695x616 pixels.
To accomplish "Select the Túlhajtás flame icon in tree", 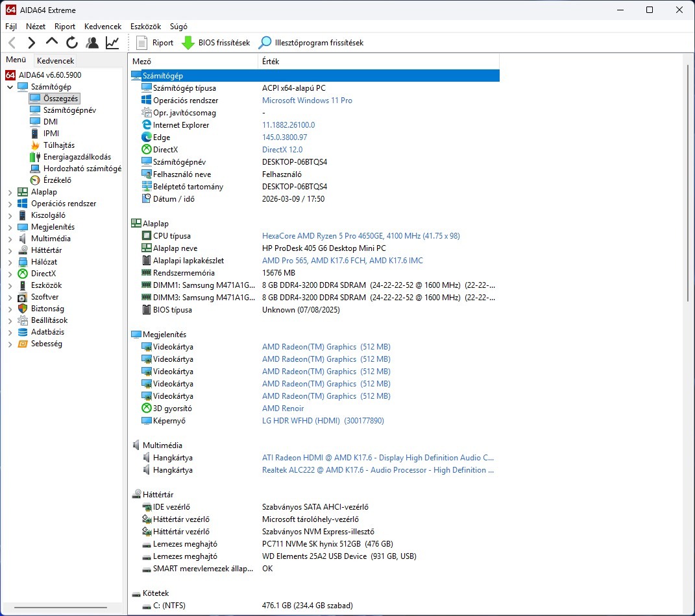I will point(35,145).
